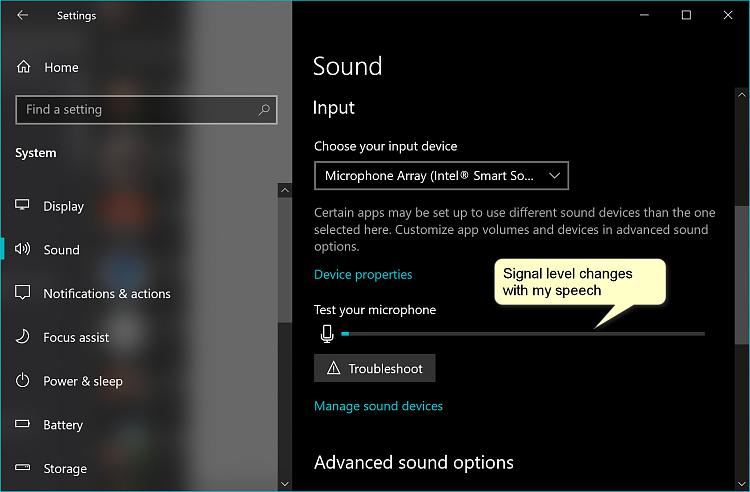Click the Power & sleep icon
The height and width of the screenshot is (492, 750).
click(x=22, y=381)
